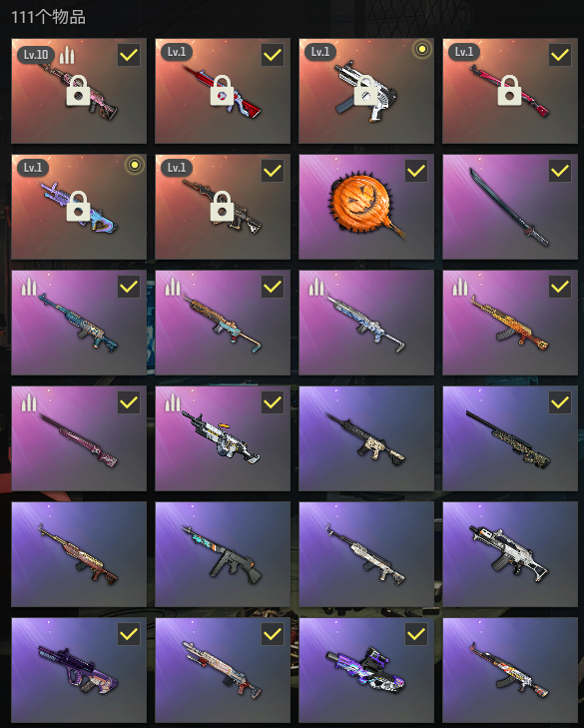Image resolution: width=584 pixels, height=728 pixels.
Task: Click bullets icon on orange AK skin
Action: click(460, 287)
